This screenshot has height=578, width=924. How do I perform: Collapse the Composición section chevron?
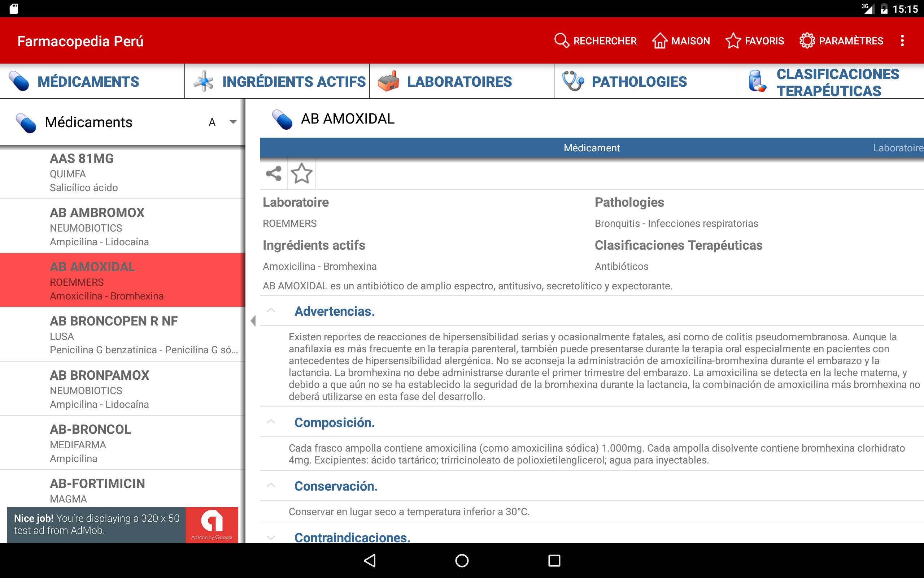[x=271, y=422]
